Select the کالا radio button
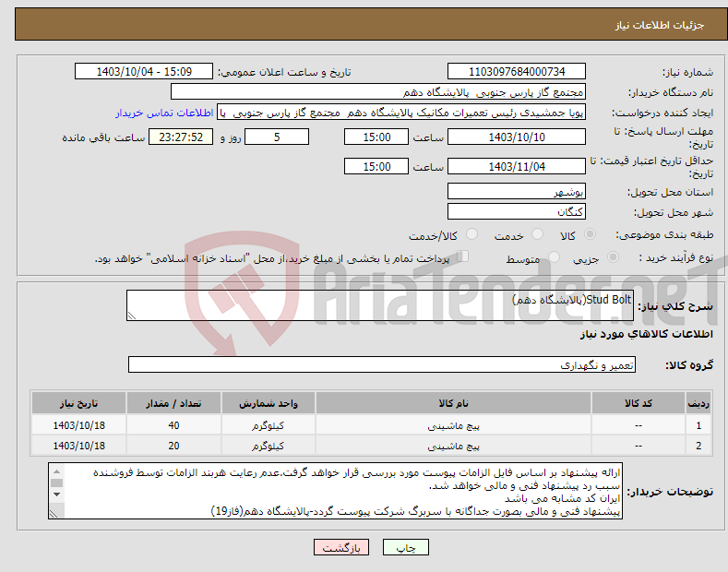This screenshot has height=572, width=728. point(590,234)
